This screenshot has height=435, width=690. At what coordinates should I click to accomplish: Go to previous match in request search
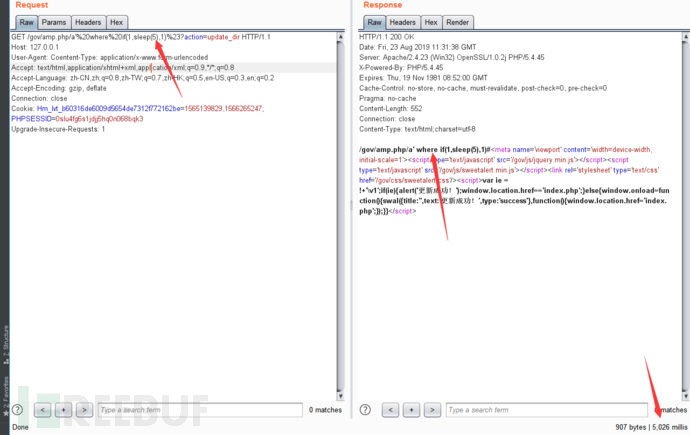[x=43, y=410]
